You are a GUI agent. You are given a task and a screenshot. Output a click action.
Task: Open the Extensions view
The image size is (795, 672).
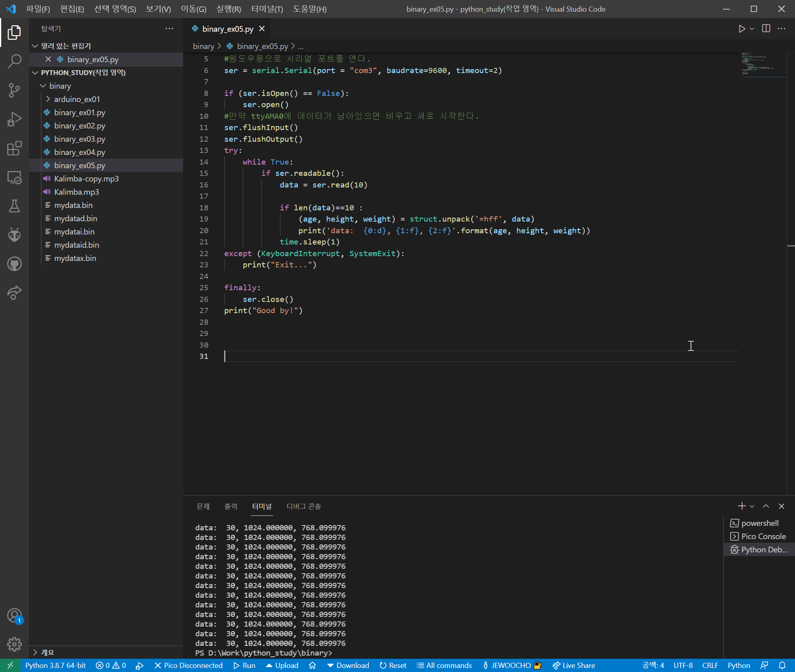coord(14,148)
